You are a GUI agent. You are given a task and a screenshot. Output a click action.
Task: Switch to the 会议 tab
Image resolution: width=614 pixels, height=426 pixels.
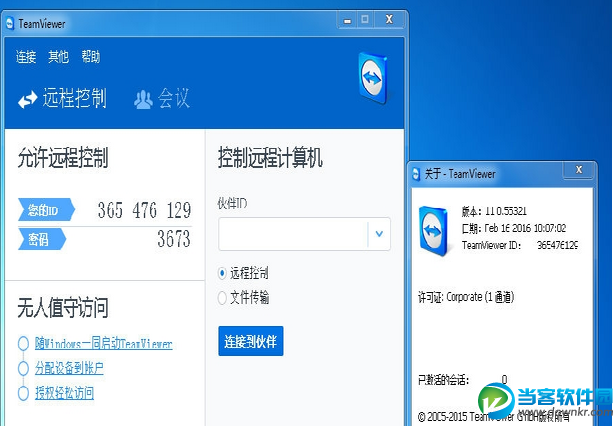174,98
